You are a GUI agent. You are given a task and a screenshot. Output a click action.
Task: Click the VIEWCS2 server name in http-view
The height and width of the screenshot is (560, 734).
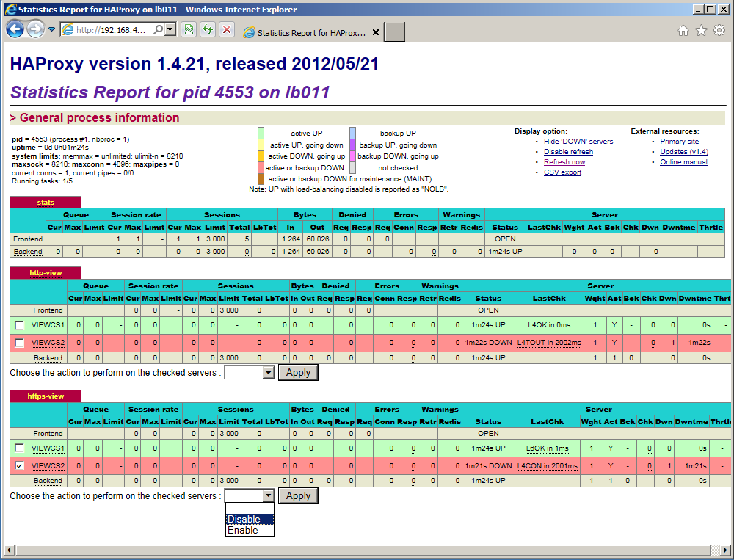pyautogui.click(x=48, y=343)
